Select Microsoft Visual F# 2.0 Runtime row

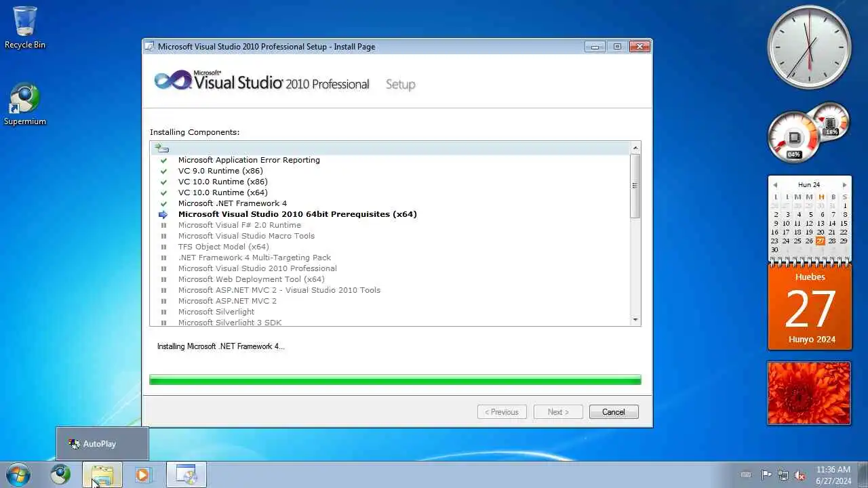coord(239,226)
